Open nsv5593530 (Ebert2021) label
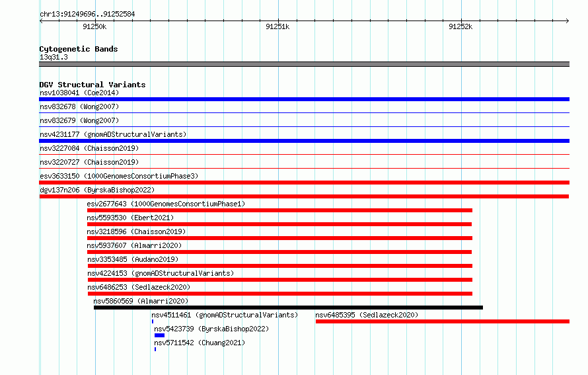This screenshot has height=375, width=588. 130,218
